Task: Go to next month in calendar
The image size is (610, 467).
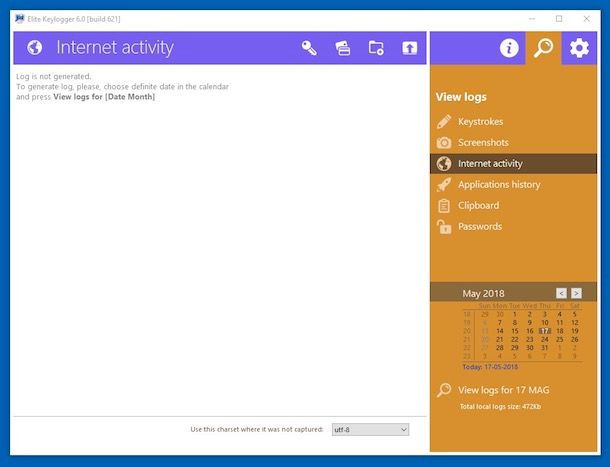Action: (x=576, y=293)
